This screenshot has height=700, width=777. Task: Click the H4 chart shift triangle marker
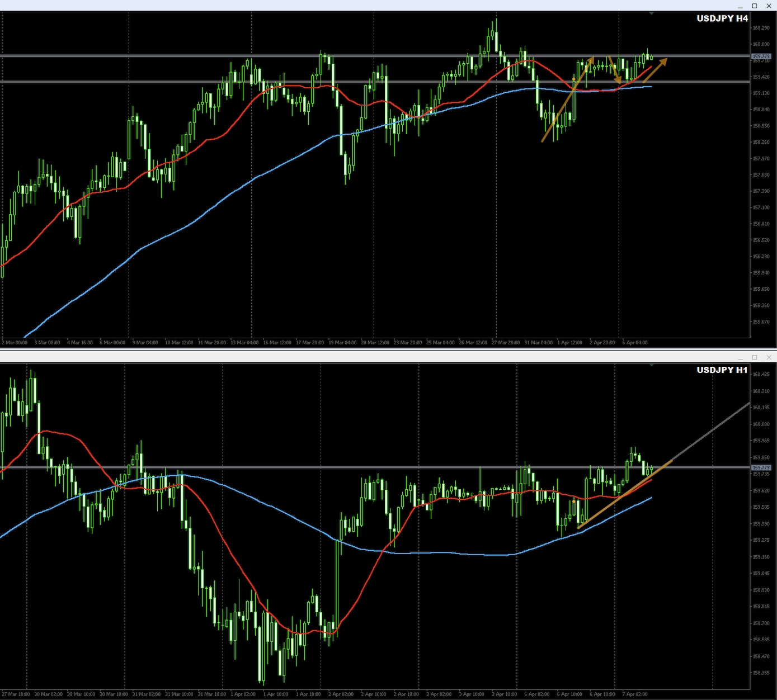click(x=652, y=13)
